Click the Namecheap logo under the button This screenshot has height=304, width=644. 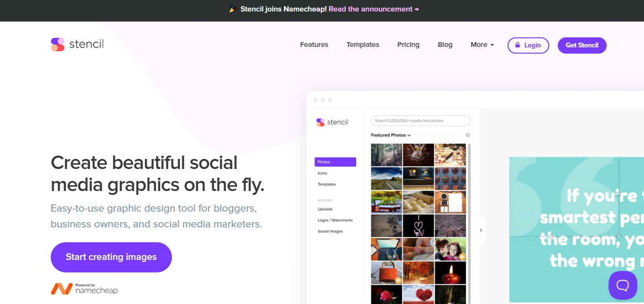click(x=84, y=289)
